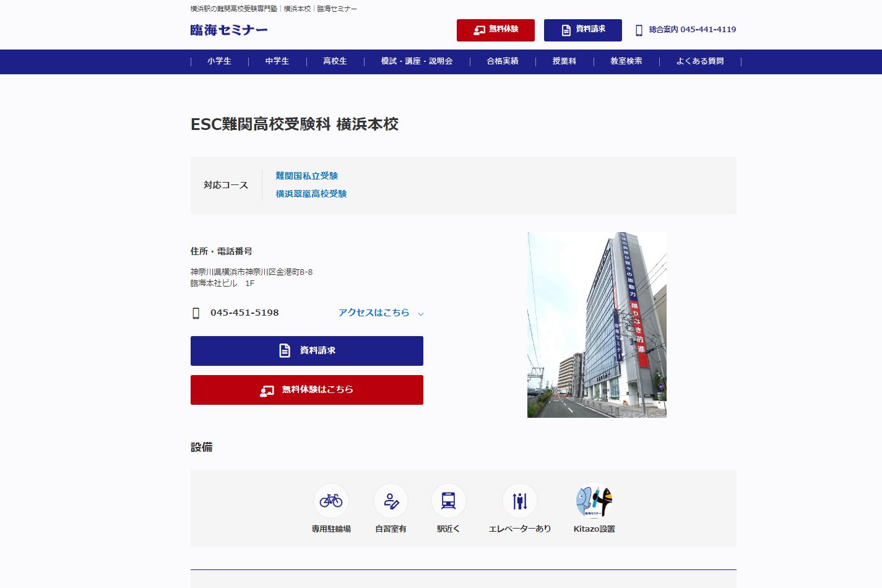Viewport: 882px width, 588px height.
Task: Click the エレベーターあり caption
Action: click(520, 529)
